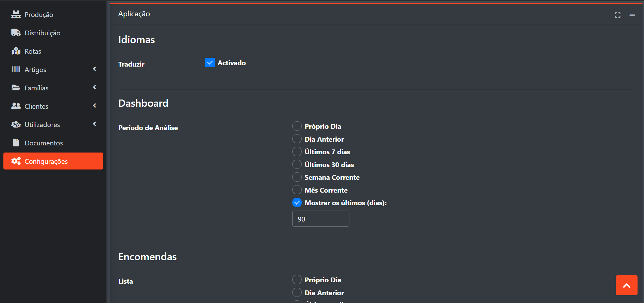Click the fullscreen icon in Aplicação panel
This screenshot has width=644, height=303.
click(617, 15)
